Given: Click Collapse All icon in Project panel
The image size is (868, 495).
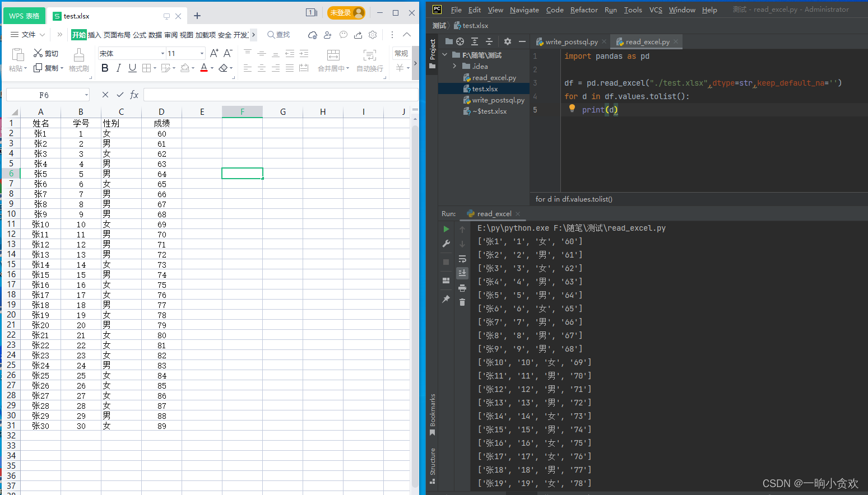Looking at the screenshot, I should [489, 41].
